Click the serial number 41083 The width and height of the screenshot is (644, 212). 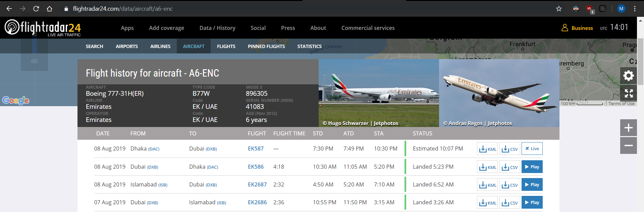[x=255, y=107]
